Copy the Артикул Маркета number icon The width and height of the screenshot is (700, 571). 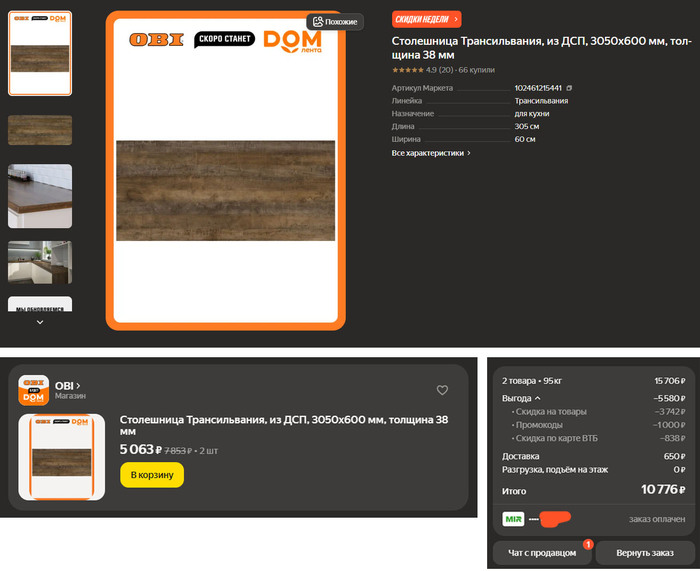(569, 88)
